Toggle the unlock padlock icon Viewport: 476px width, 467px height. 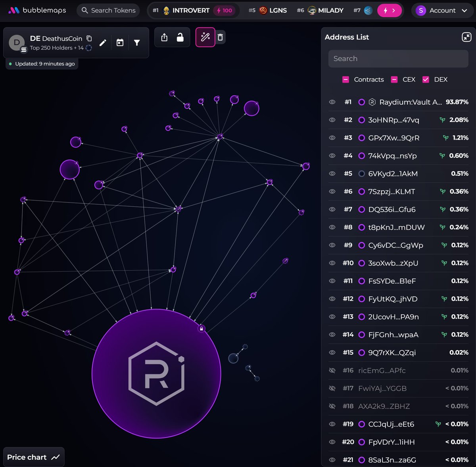180,37
